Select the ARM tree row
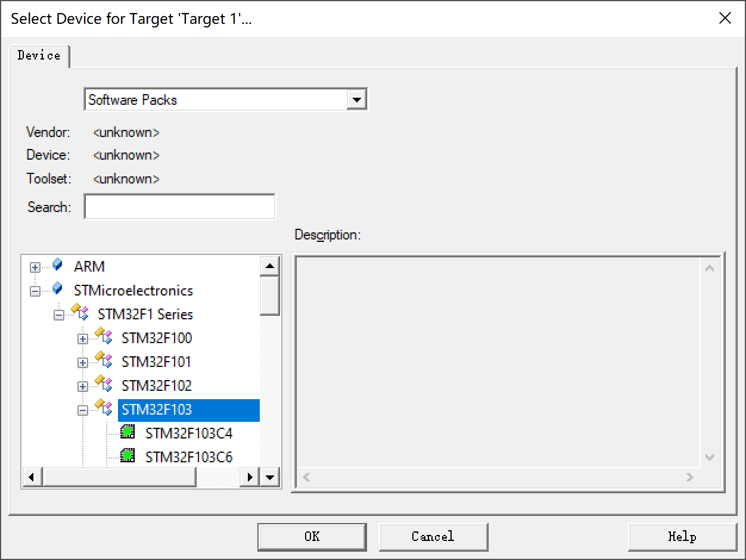746x560 pixels. (x=89, y=266)
